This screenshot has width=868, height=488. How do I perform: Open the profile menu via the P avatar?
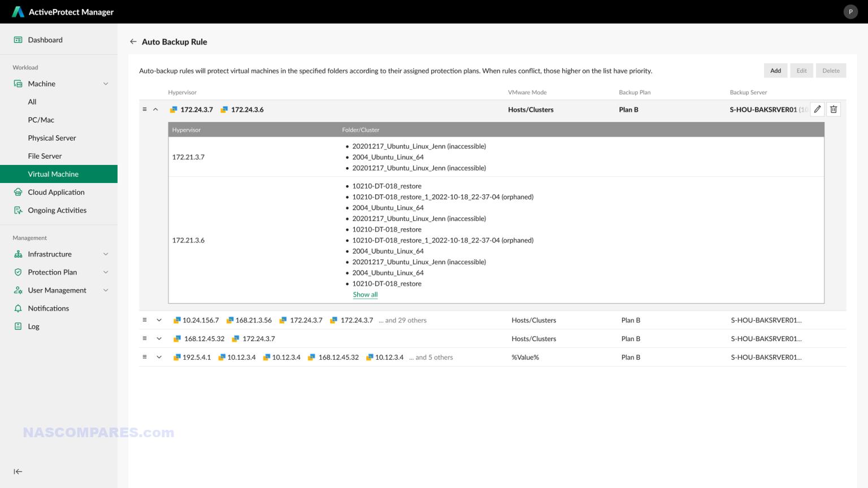850,11
